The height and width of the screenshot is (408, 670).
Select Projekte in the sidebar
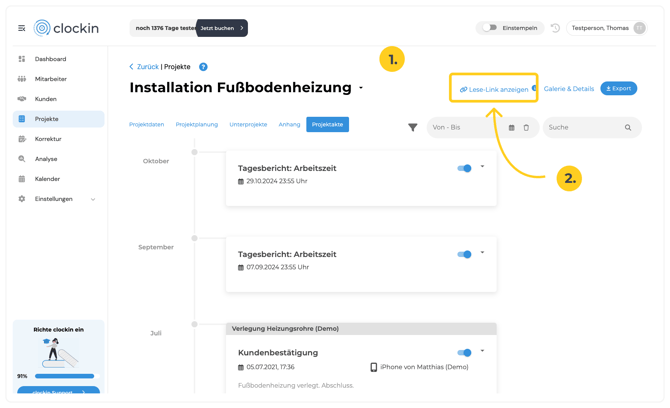point(58,119)
